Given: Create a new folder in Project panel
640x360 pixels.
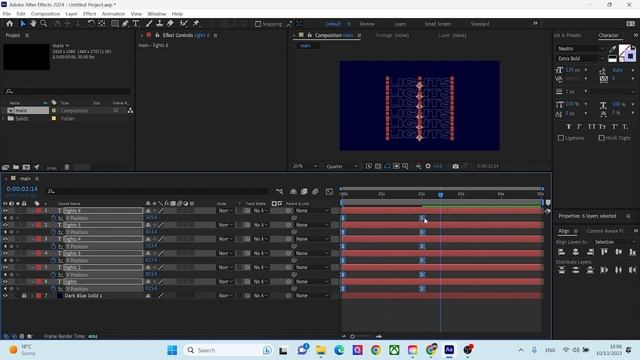Looking at the screenshot, I should [x=16, y=167].
